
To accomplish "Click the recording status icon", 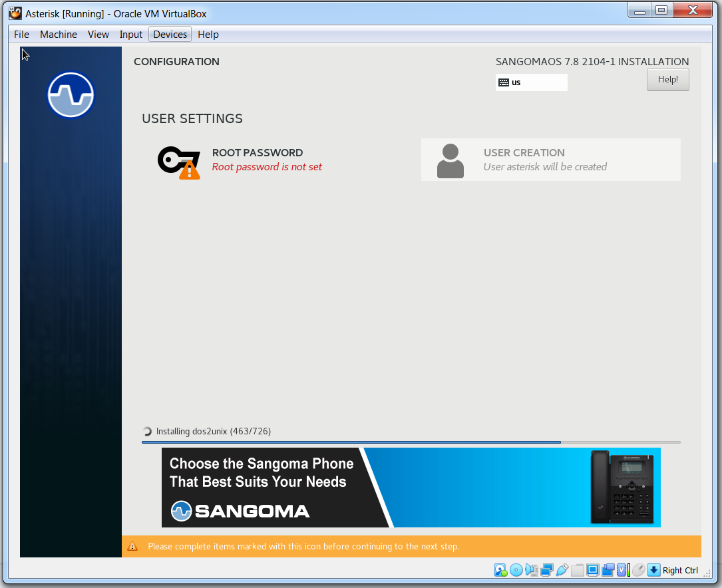I will 608,570.
